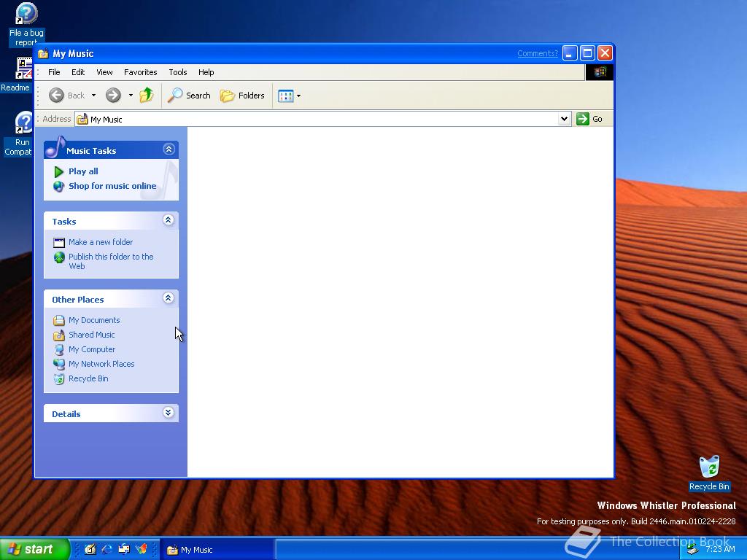Toggle the Folders pane
Viewport: 747px width, 560px height.
[x=242, y=96]
